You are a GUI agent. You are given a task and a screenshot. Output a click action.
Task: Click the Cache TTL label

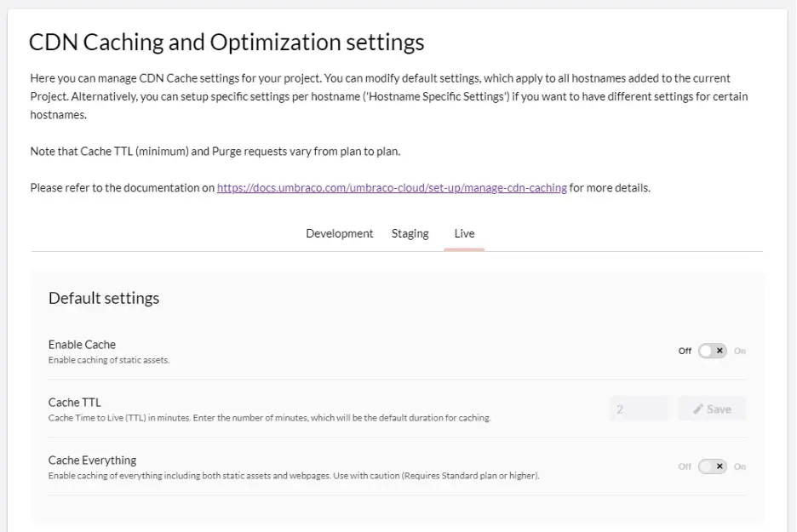pyautogui.click(x=75, y=403)
